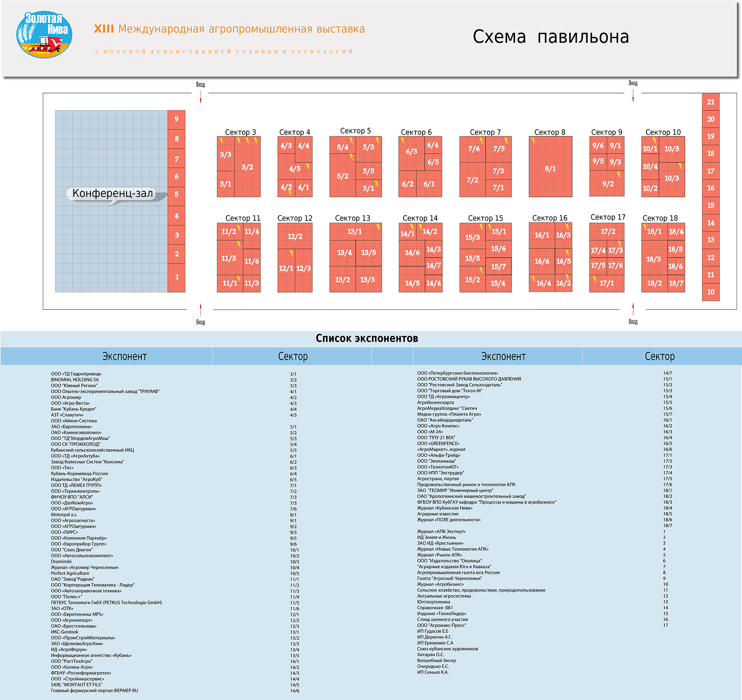Image resolution: width=742 pixels, height=700 pixels.
Task: Click the SARL "MONTAUT ET FILS" entry
Action: pyautogui.click(x=77, y=684)
